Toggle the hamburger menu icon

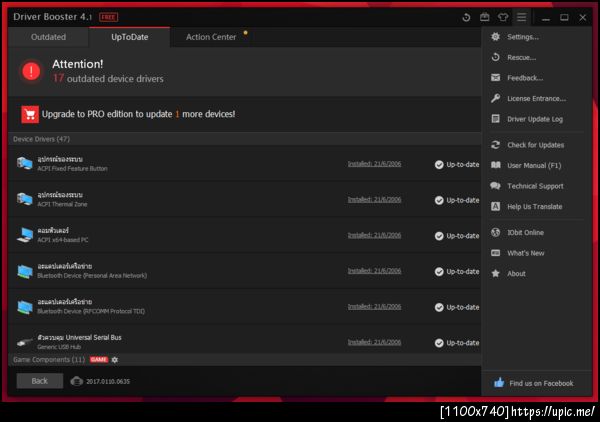(x=521, y=17)
